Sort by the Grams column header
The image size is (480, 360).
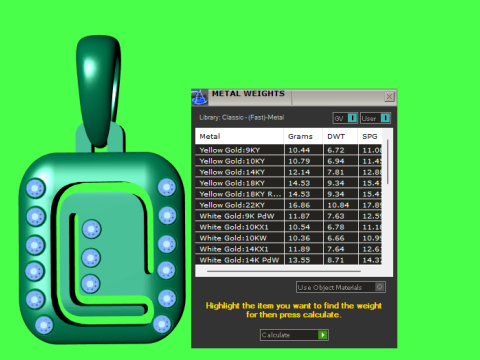(x=303, y=136)
